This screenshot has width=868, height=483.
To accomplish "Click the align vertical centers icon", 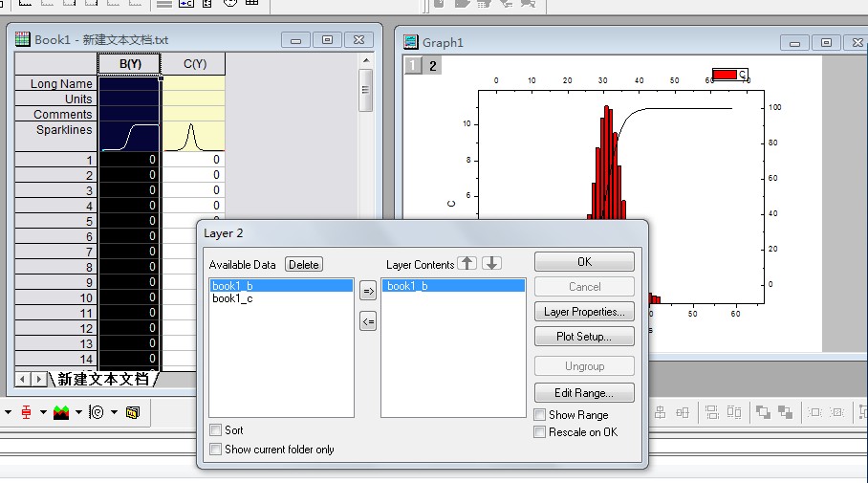I will coord(661,412).
